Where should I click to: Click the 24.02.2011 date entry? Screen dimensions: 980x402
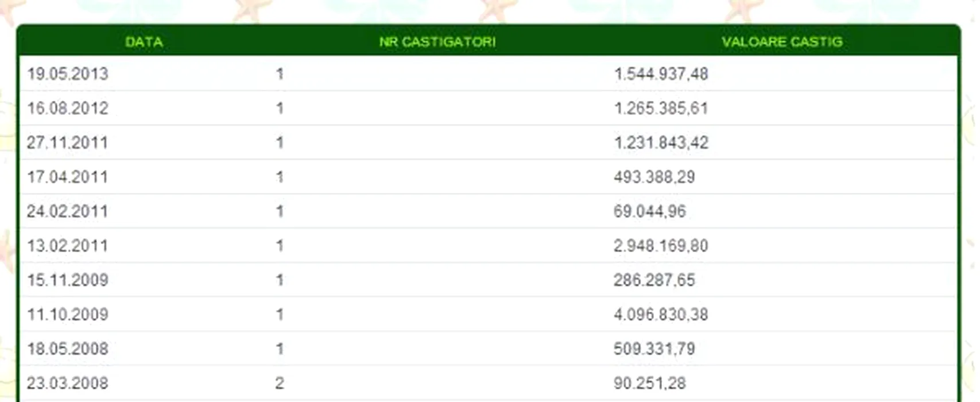(68, 211)
